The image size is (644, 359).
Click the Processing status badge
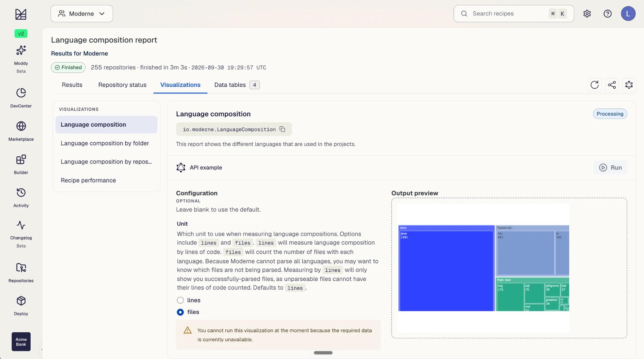click(610, 114)
